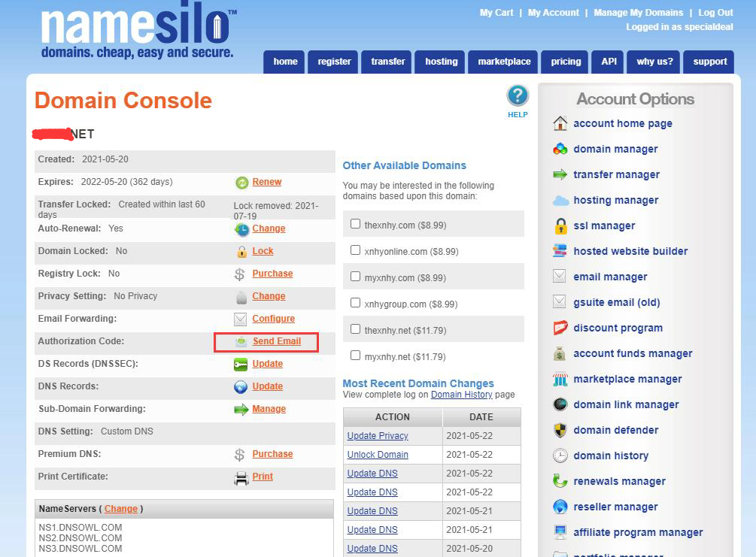Click the email manager envelope icon
The image size is (756, 557).
point(559,276)
